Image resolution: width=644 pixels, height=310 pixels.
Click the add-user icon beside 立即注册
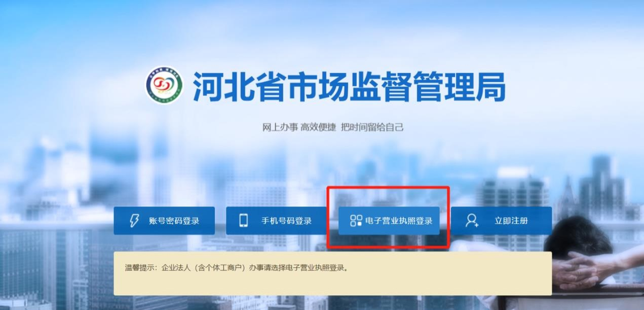click(x=472, y=221)
